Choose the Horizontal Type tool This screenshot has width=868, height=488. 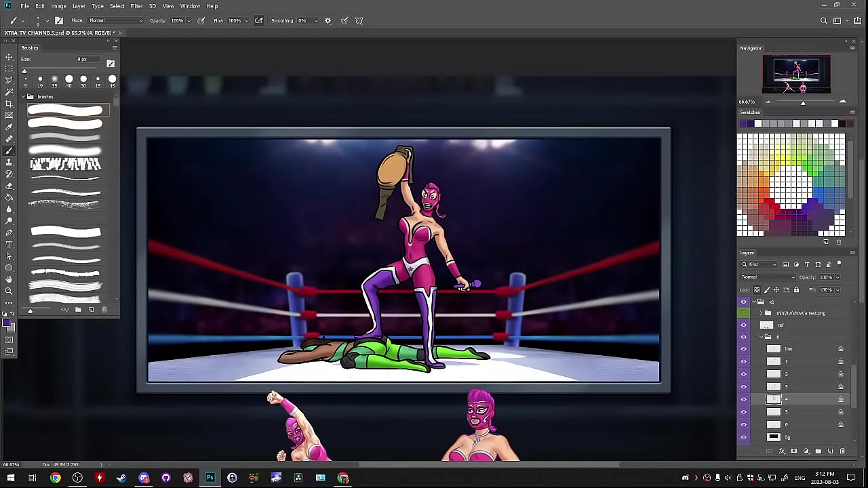point(9,244)
